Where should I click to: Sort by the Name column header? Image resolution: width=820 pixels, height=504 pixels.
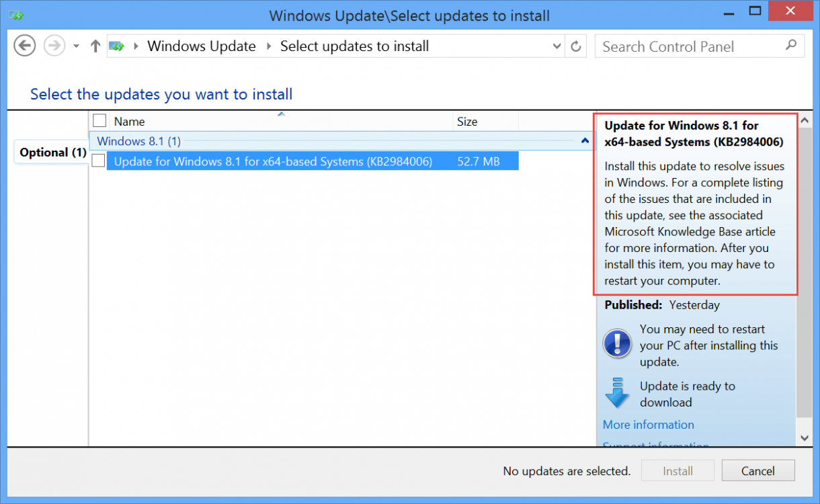tap(282, 122)
